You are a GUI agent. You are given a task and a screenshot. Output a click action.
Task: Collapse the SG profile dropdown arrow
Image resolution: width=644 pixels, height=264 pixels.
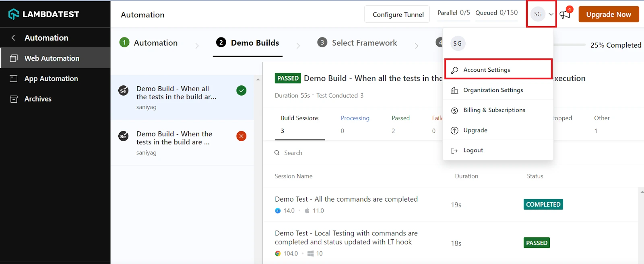(x=551, y=14)
